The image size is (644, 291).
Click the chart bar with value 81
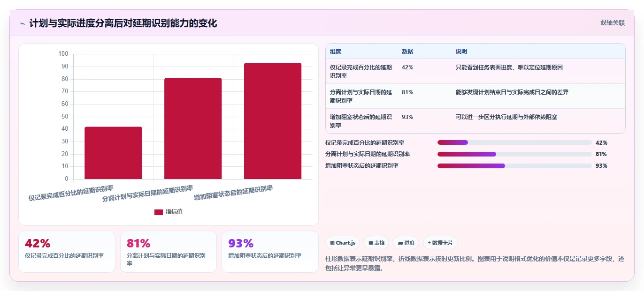193,128
